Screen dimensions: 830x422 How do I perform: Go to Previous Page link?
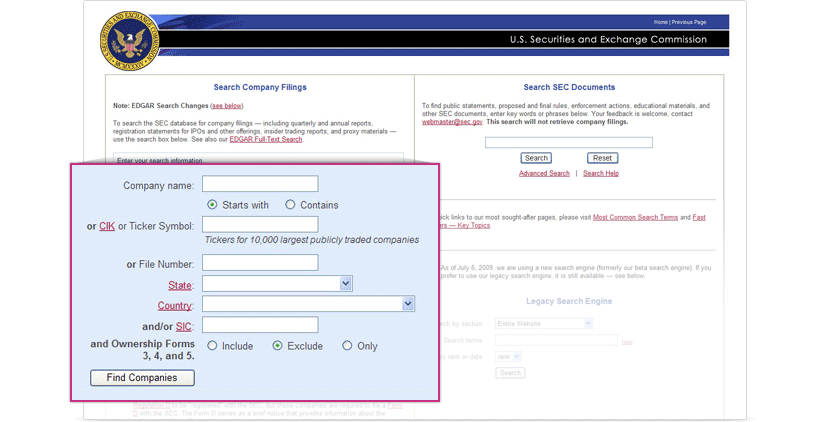tap(689, 22)
